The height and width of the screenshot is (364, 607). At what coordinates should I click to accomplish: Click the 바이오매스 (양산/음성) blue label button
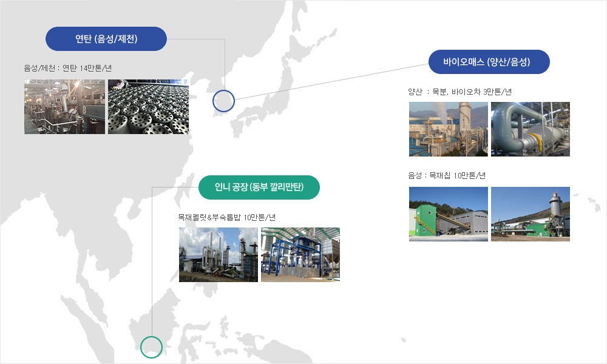click(x=489, y=62)
